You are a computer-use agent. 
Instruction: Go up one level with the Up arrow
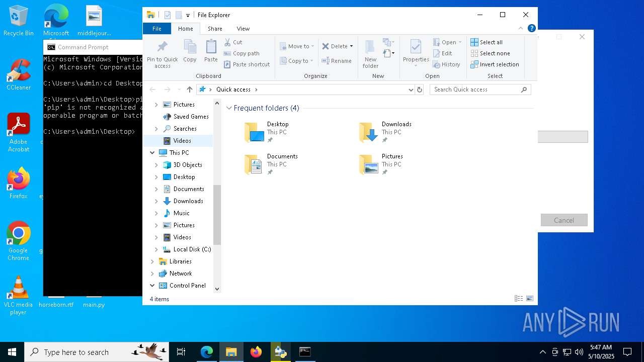pos(190,89)
